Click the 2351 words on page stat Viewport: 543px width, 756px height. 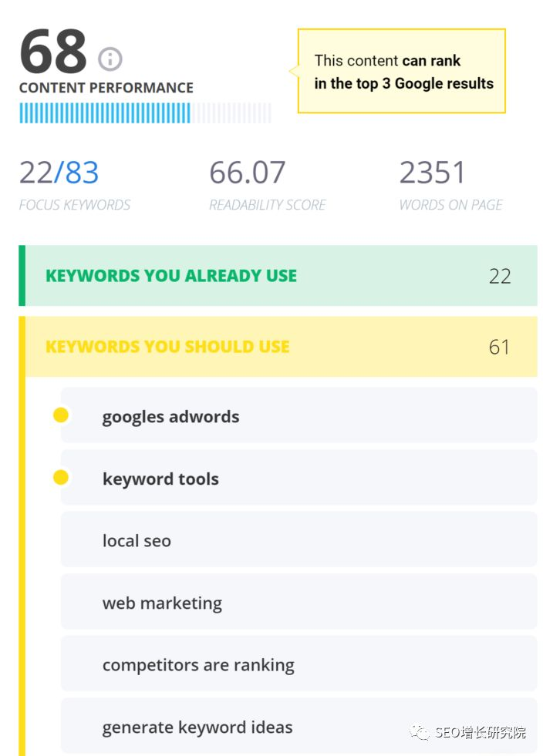point(433,173)
